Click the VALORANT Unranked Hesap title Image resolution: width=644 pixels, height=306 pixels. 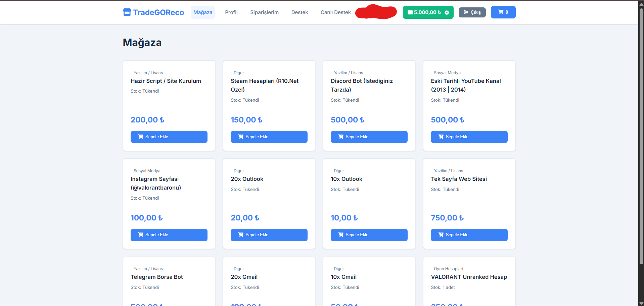click(469, 277)
